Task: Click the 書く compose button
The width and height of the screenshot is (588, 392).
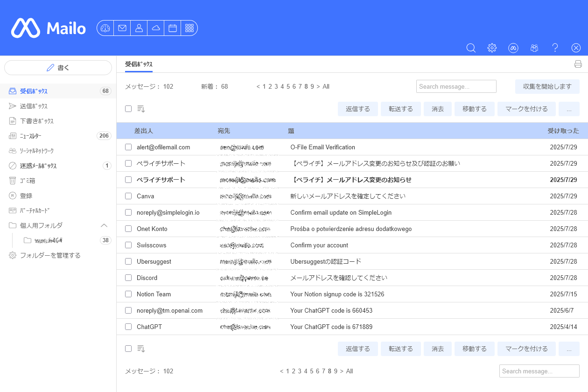Action: tap(58, 68)
